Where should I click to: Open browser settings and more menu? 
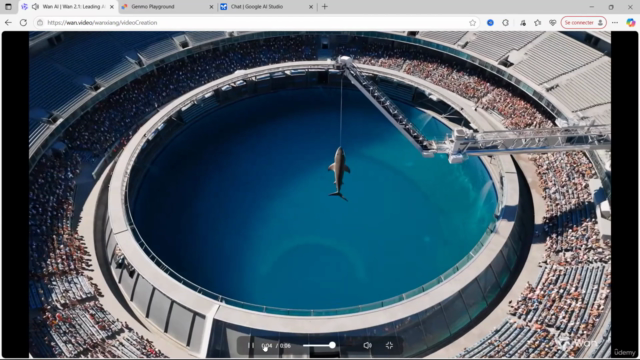pos(615,22)
